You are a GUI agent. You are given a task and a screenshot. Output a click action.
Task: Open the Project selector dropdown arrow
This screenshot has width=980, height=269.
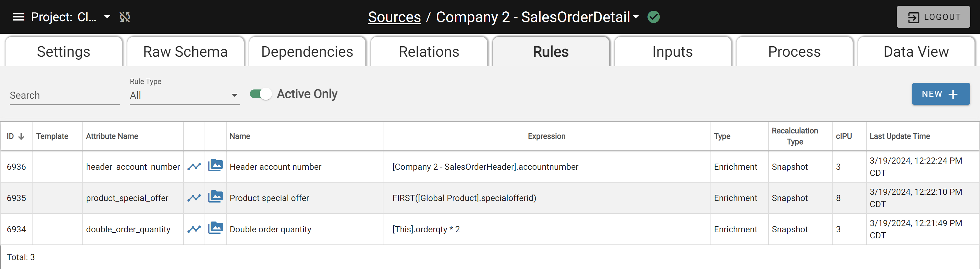(107, 17)
